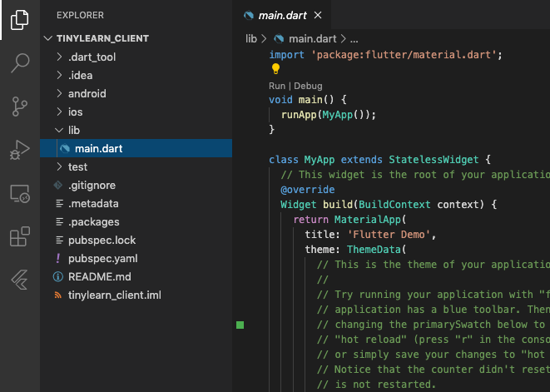550x392 pixels.
Task: Click the Dart icon on main.dart tab
Action: (249, 16)
